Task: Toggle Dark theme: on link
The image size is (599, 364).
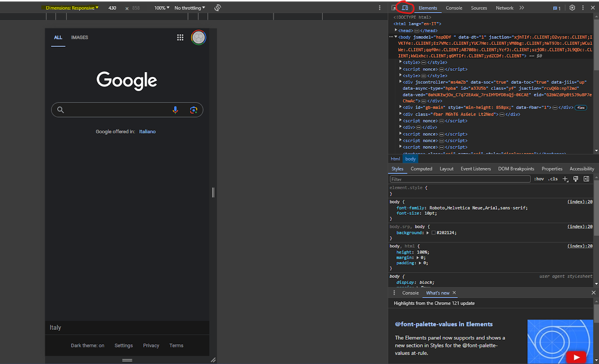Action: tap(88, 345)
